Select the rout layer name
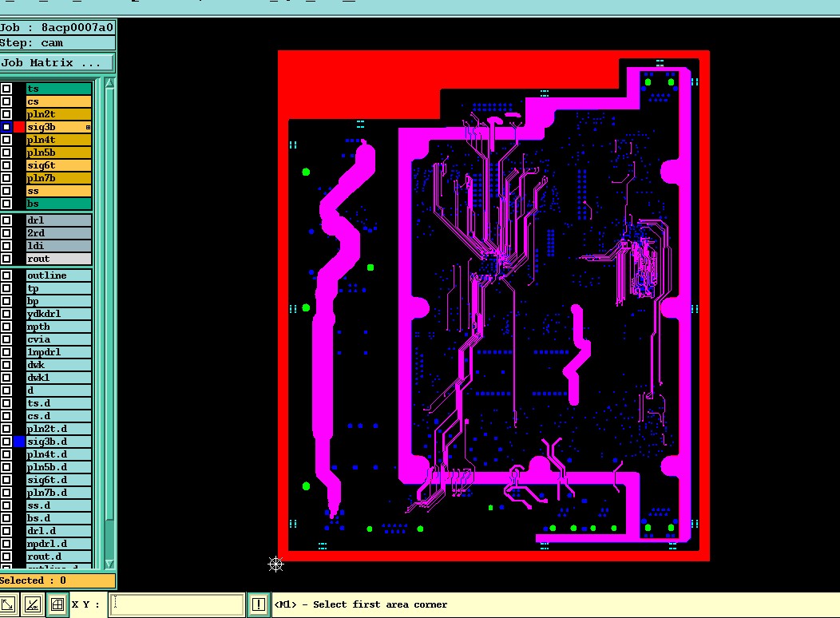 click(x=59, y=259)
